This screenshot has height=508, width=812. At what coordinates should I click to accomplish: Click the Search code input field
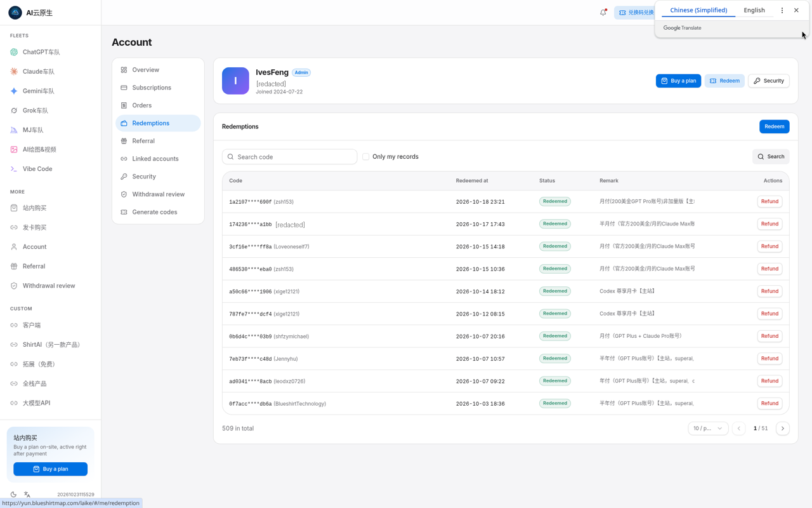click(289, 157)
